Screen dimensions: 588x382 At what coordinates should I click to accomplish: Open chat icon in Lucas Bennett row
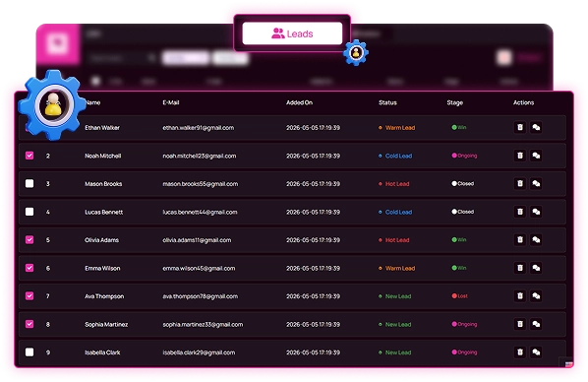536,212
